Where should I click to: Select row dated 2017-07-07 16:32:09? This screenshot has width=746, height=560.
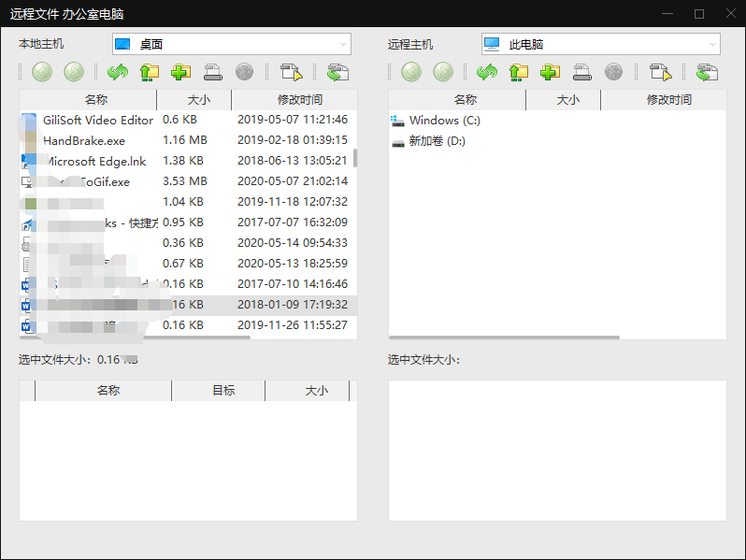pos(189,223)
